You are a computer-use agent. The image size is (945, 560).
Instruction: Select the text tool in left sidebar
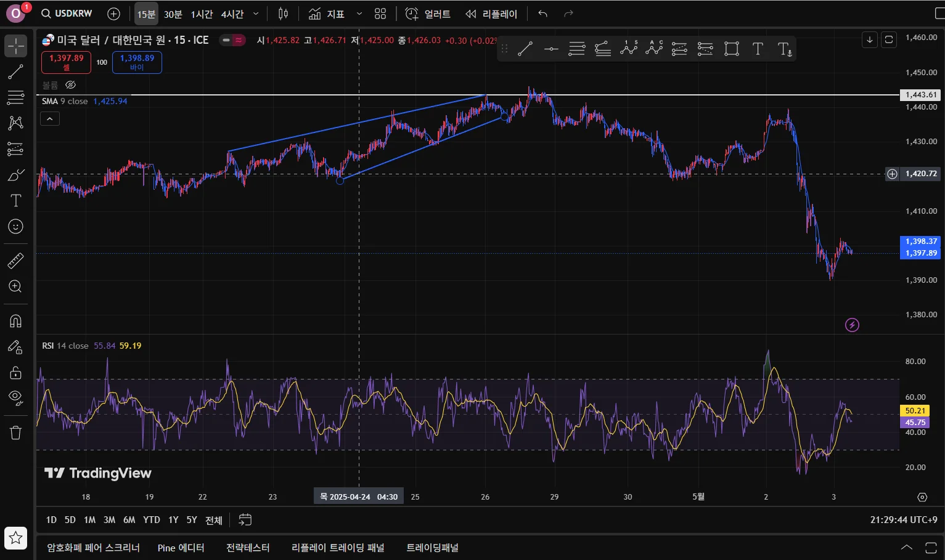(x=16, y=201)
